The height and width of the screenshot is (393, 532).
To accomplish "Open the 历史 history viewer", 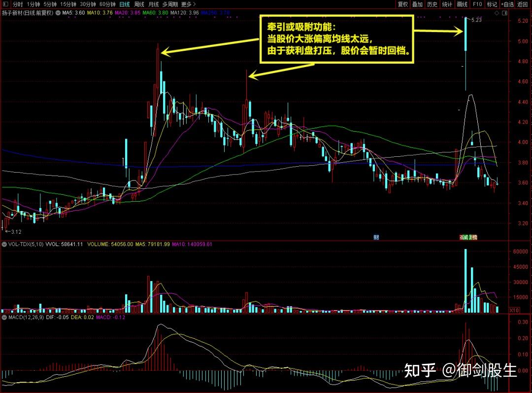I will point(432,4).
